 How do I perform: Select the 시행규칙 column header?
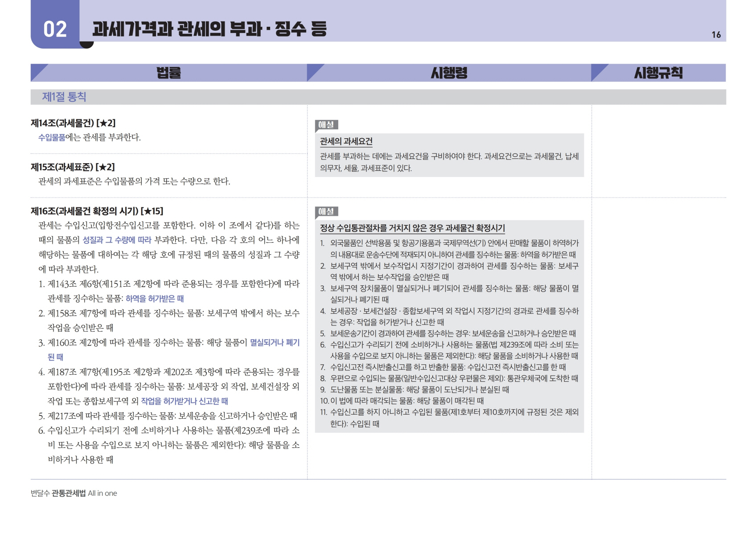tap(658, 73)
